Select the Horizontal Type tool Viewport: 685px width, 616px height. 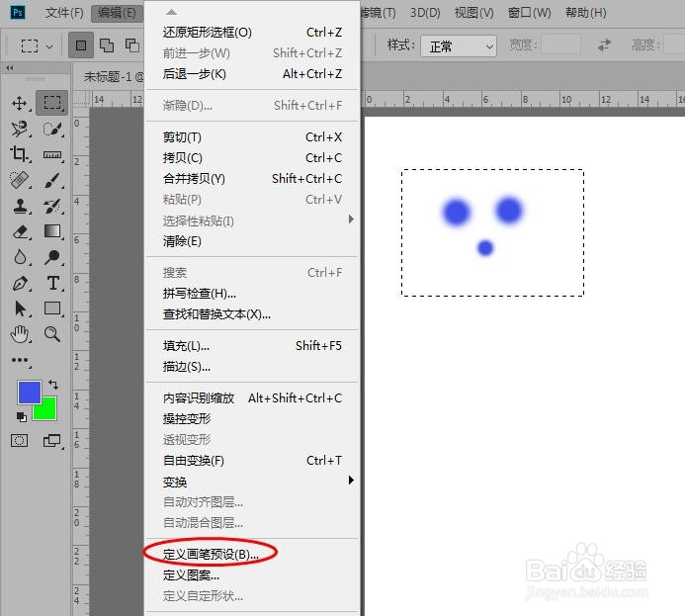pos(52,283)
